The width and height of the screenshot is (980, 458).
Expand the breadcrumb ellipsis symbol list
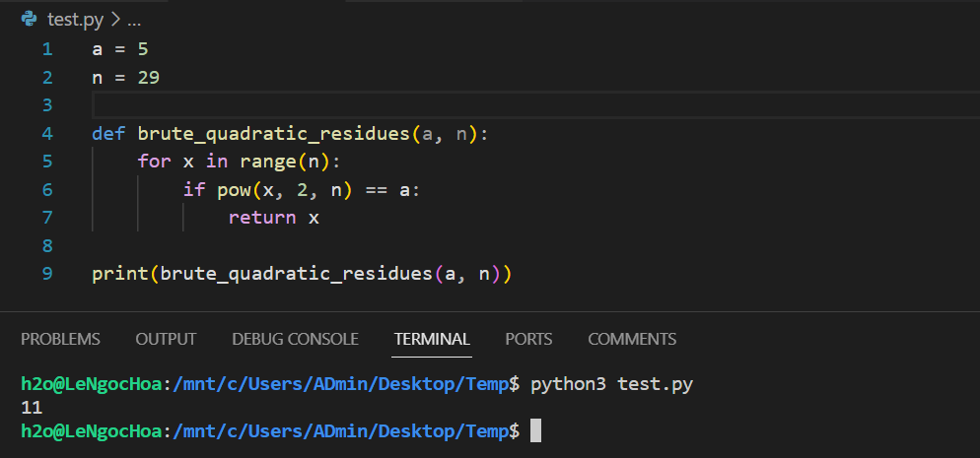coord(135,19)
